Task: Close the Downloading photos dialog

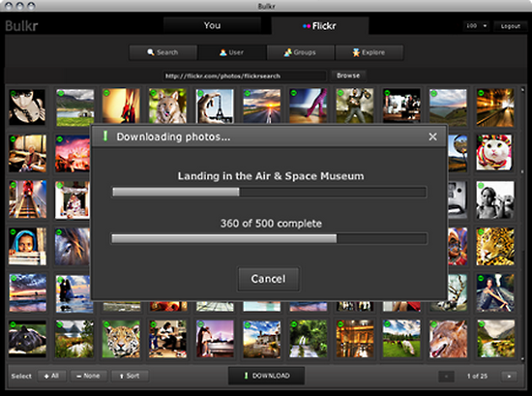Action: (432, 137)
